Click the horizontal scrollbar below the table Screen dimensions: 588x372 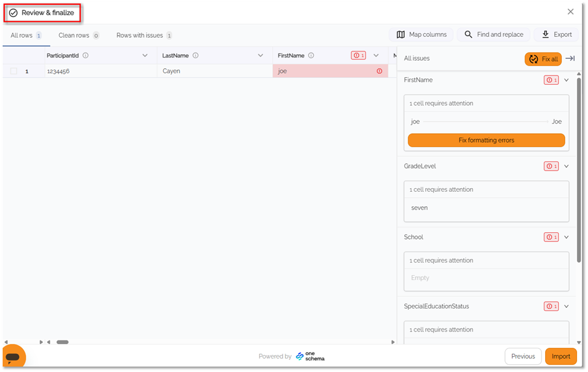pos(62,342)
